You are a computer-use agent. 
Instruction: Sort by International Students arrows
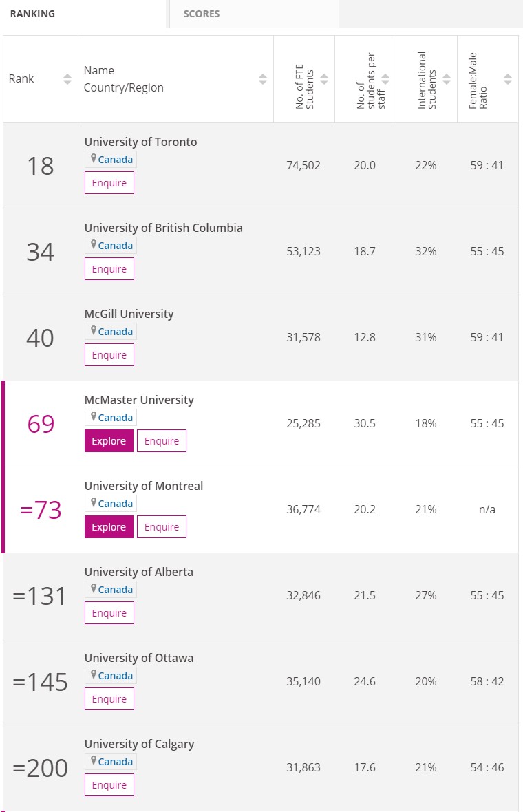447,79
